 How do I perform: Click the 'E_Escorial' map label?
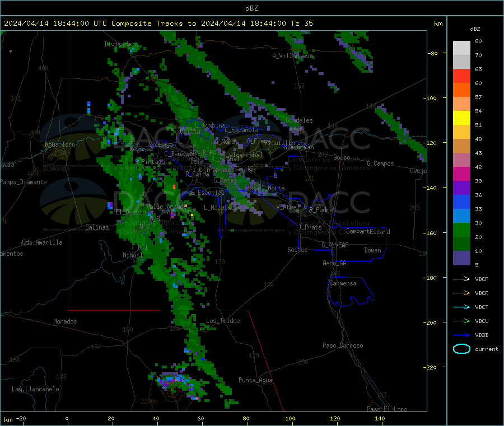(208, 193)
